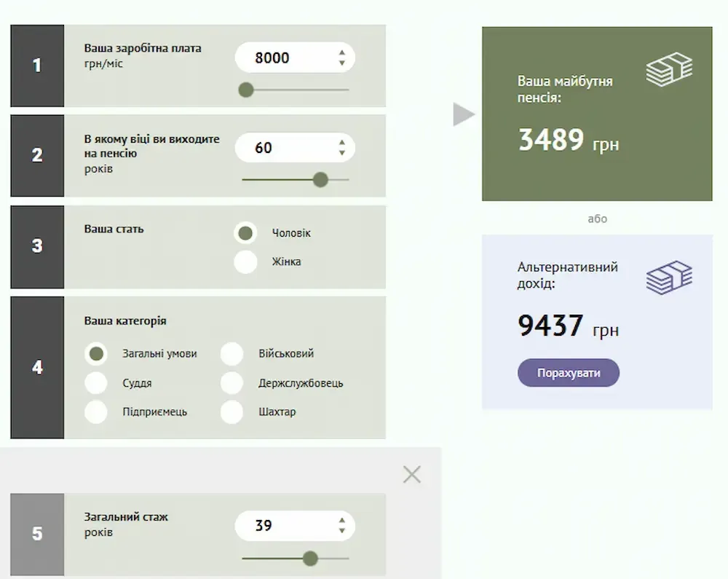Increase salary with up arrow

[341, 52]
